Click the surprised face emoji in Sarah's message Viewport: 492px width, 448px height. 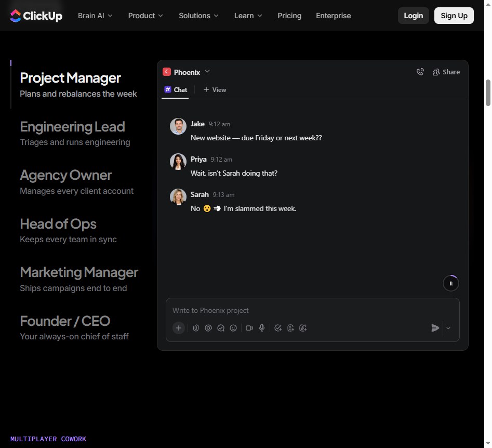[x=207, y=208]
